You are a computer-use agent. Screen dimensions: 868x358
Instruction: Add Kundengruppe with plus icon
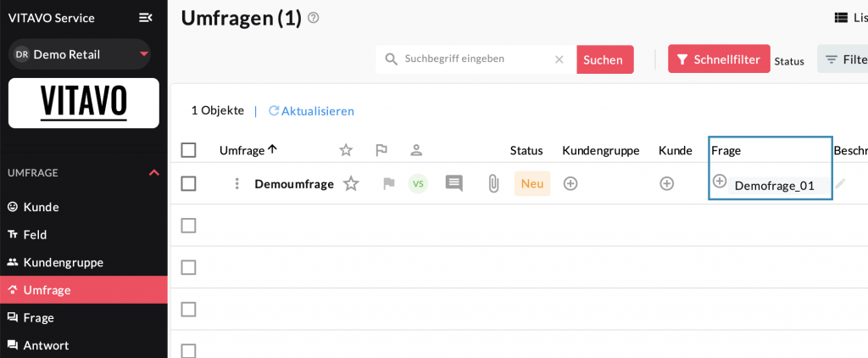click(x=570, y=183)
